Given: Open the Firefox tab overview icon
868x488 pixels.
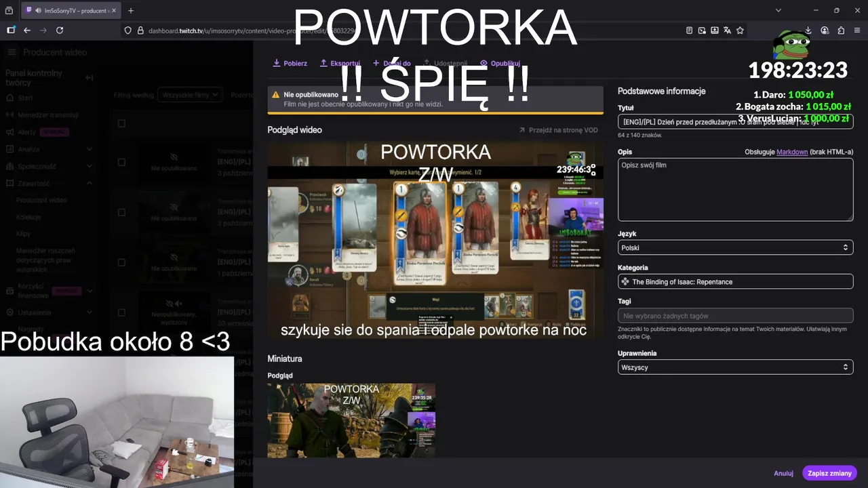Looking at the screenshot, I should [x=9, y=11].
